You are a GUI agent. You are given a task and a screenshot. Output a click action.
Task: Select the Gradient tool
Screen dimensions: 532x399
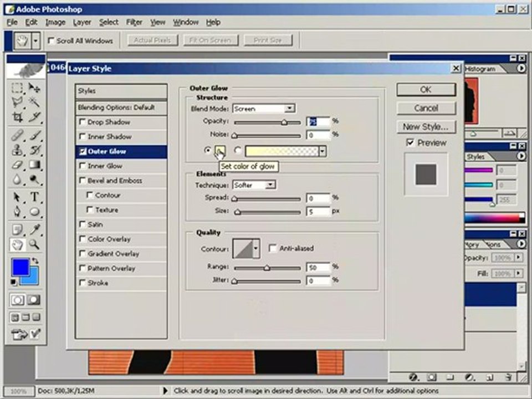pos(34,165)
